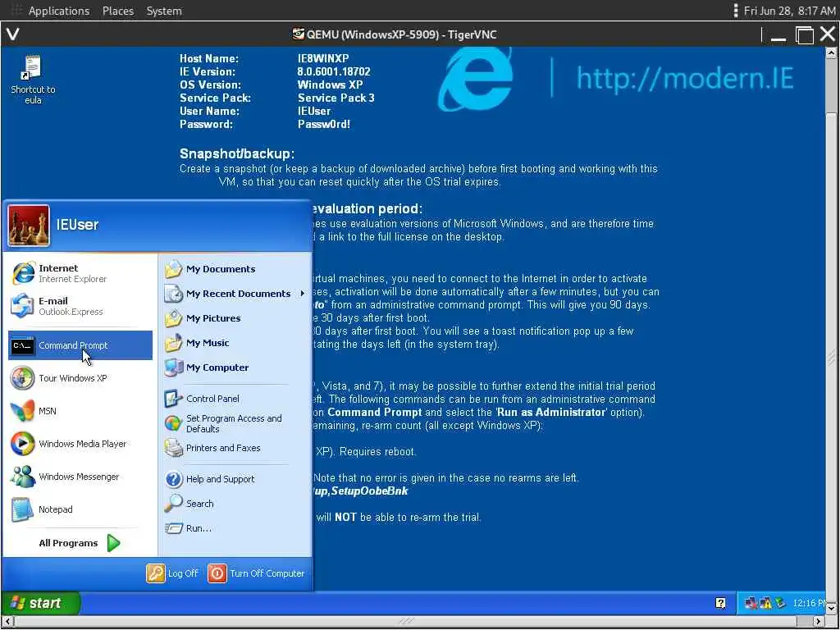Open My Computer

(235, 367)
